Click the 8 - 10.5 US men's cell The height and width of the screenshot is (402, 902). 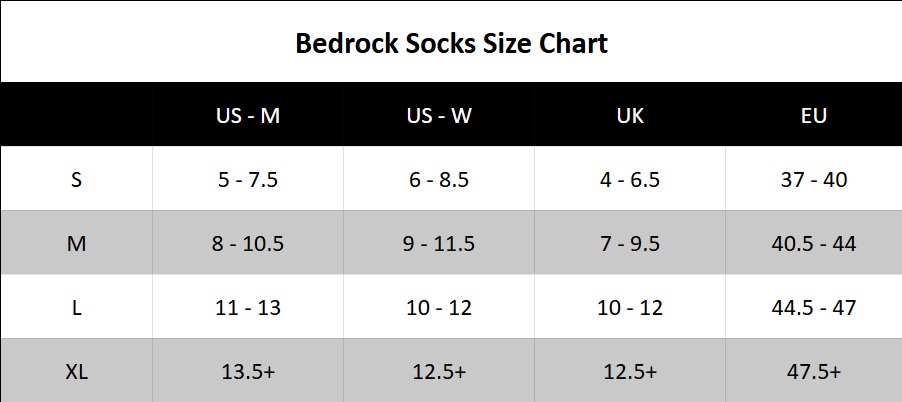click(247, 244)
